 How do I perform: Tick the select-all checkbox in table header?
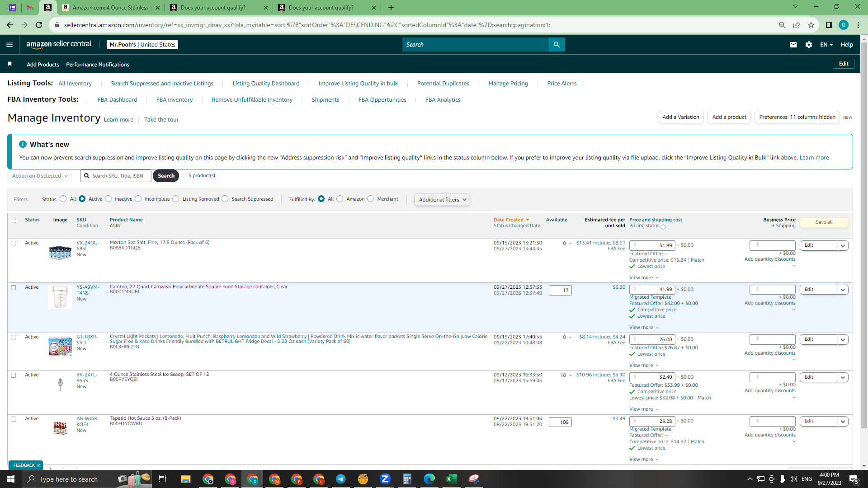pyautogui.click(x=14, y=221)
